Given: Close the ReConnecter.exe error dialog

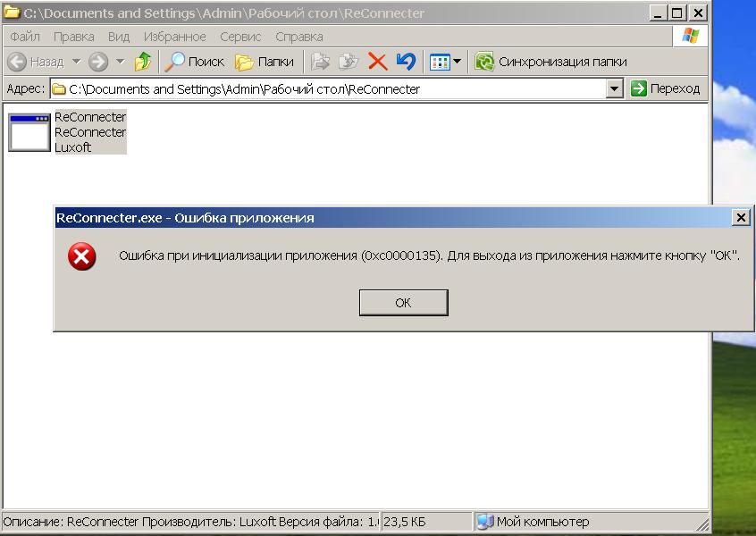Looking at the screenshot, I should click(740, 217).
